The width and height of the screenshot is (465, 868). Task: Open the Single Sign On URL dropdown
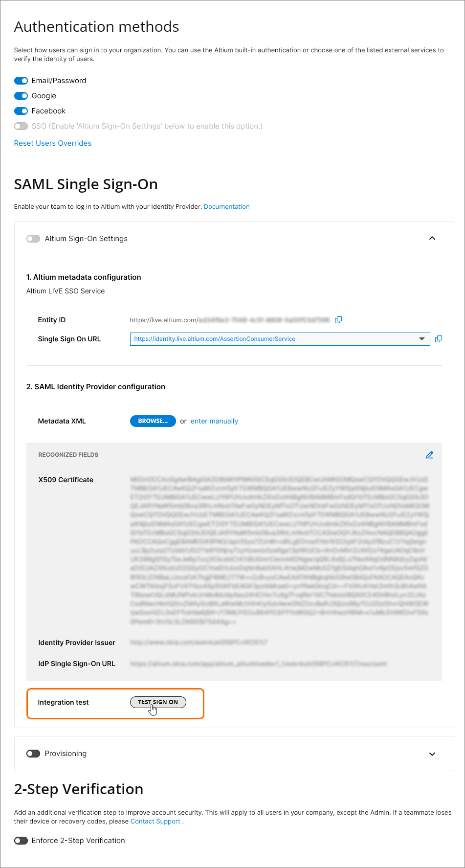(422, 339)
